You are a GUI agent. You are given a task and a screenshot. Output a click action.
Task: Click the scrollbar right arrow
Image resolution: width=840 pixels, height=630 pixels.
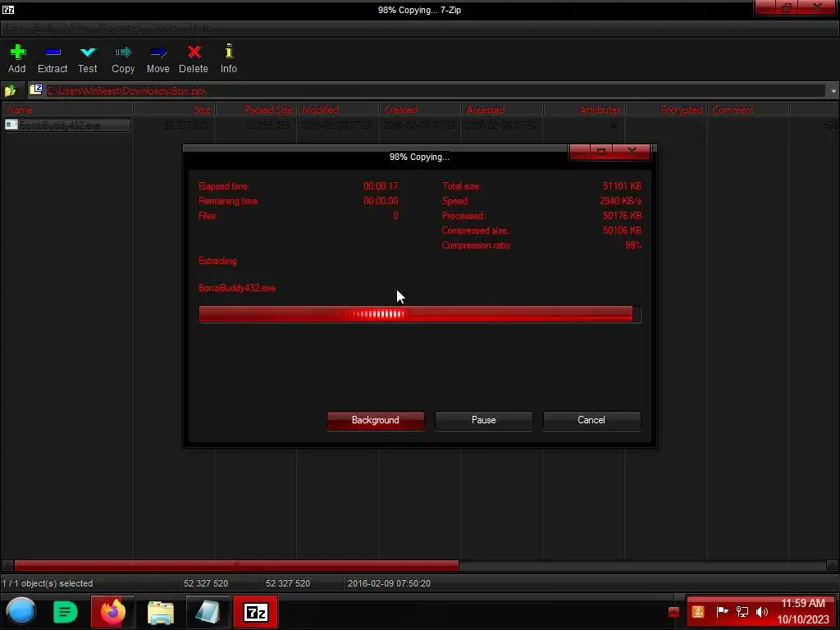click(832, 565)
